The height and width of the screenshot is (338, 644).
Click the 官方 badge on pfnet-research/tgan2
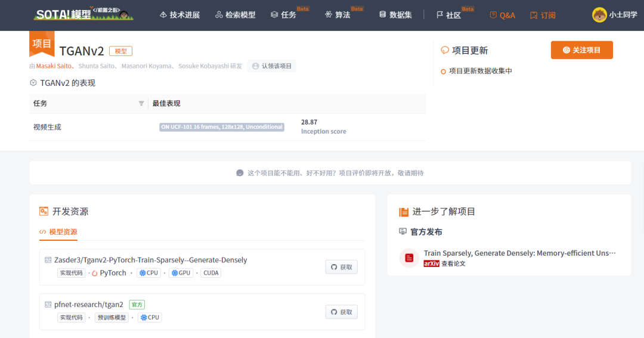click(x=137, y=305)
